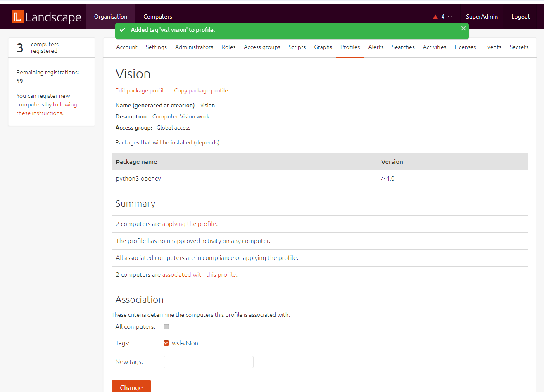This screenshot has height=392, width=544.
Task: Open associated with this profile link
Action: (199, 275)
